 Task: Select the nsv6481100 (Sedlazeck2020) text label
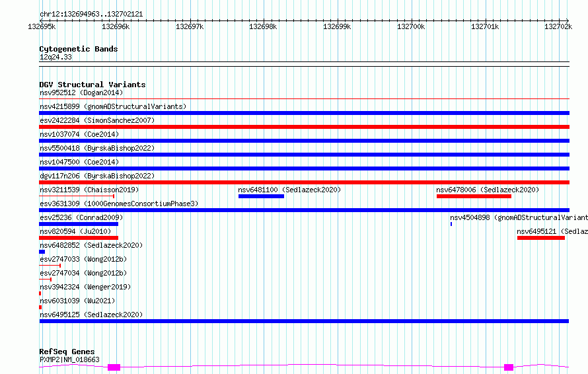[289, 190]
